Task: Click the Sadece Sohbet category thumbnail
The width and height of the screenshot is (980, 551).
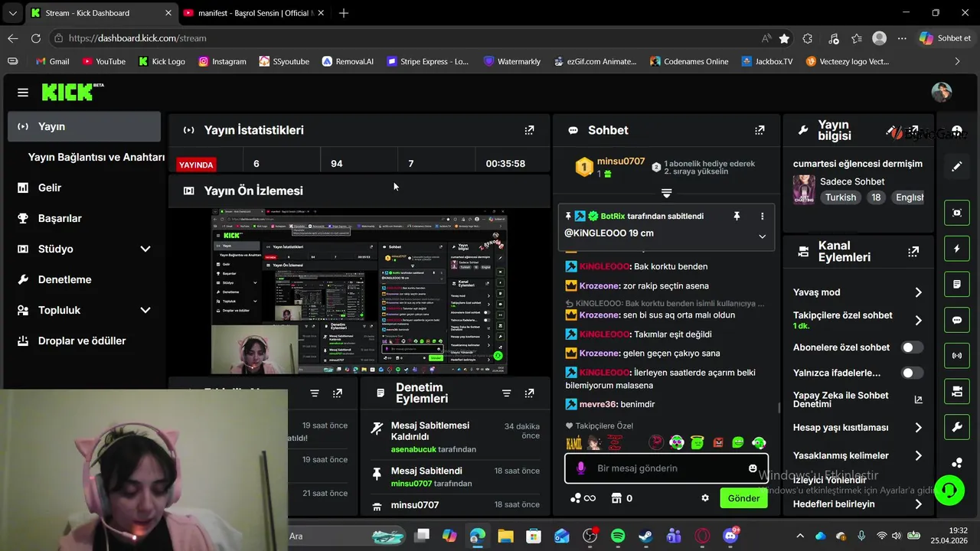Action: click(804, 189)
